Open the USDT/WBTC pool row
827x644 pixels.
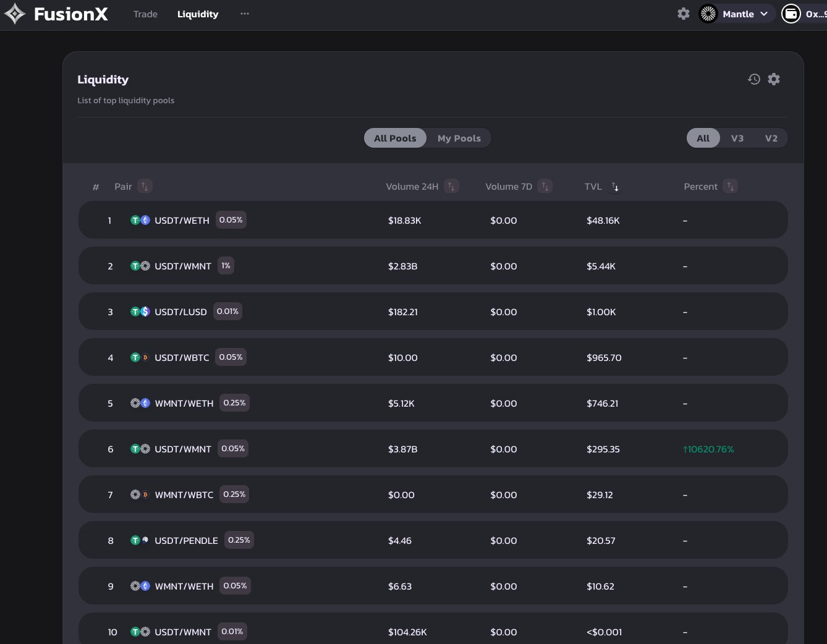tap(433, 357)
